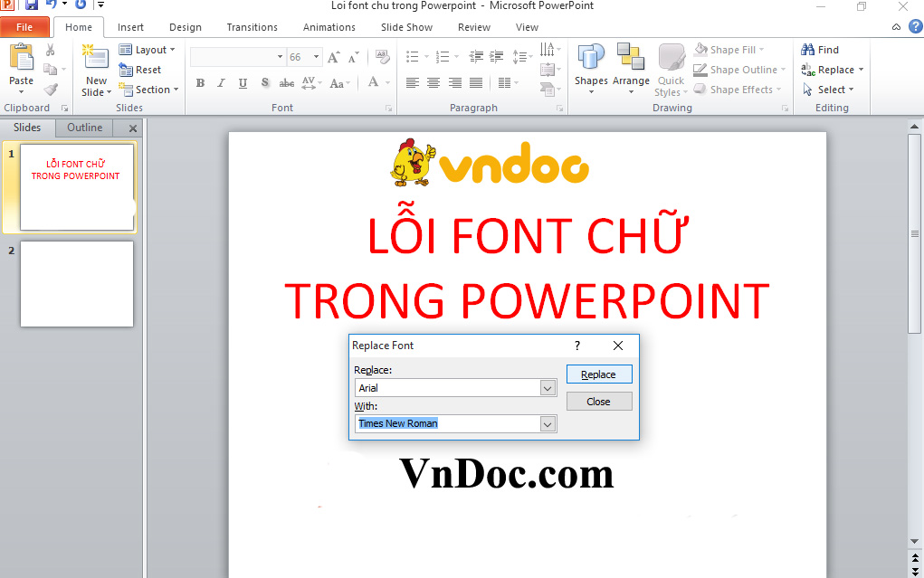The width and height of the screenshot is (924, 578).
Task: Close the Replace Font dialog with Close button
Action: coord(598,402)
